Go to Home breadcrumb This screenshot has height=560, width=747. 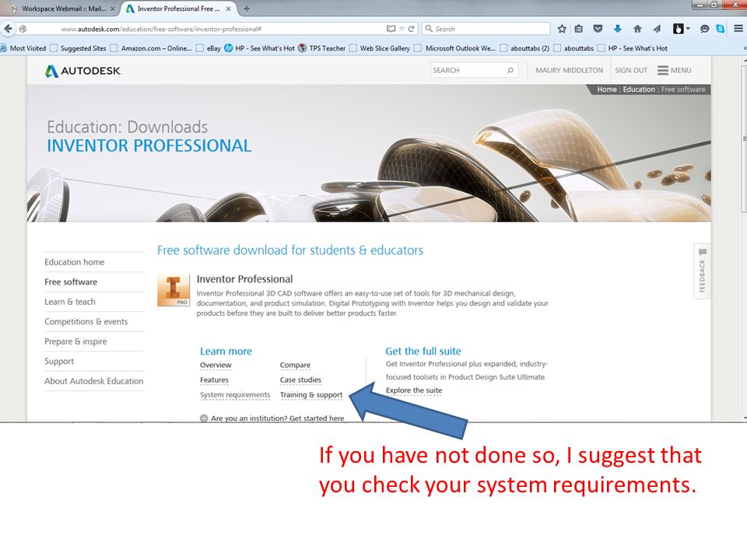click(x=607, y=89)
